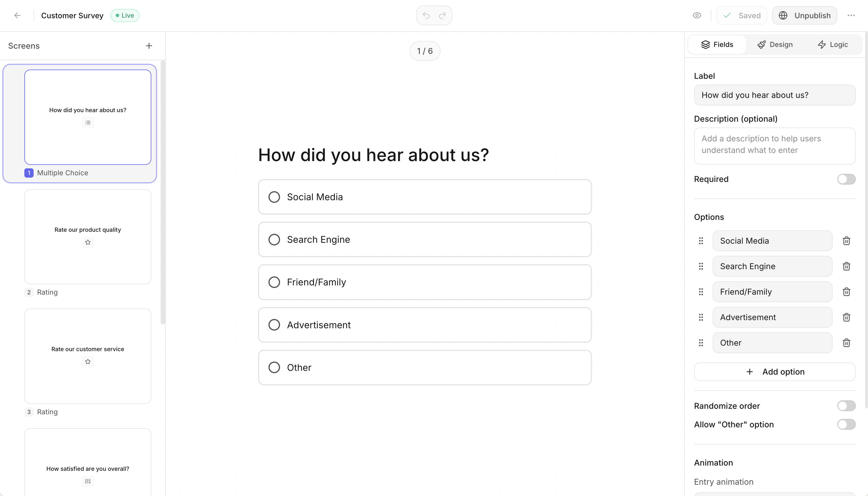Click the redo icon in the top toolbar
Screen dimensions: 868x496
pos(442,15)
